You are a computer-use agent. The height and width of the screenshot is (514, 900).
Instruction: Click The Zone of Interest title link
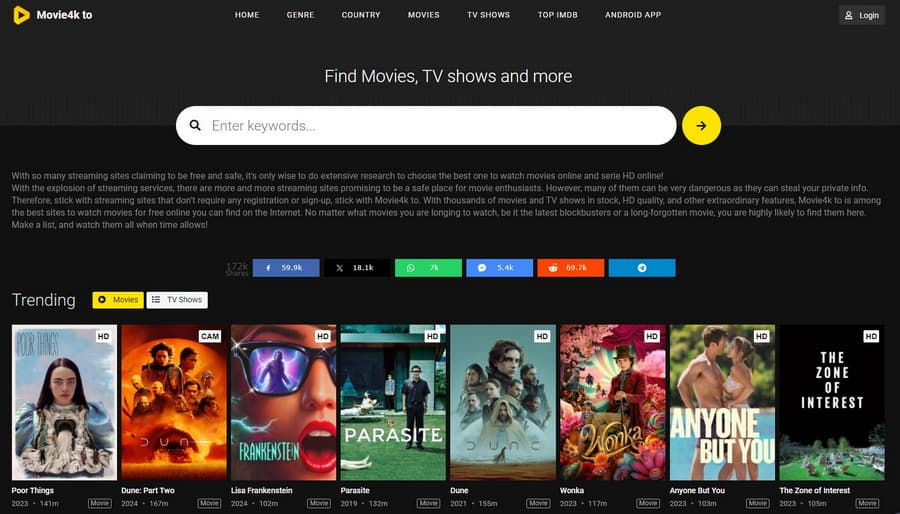(815, 490)
